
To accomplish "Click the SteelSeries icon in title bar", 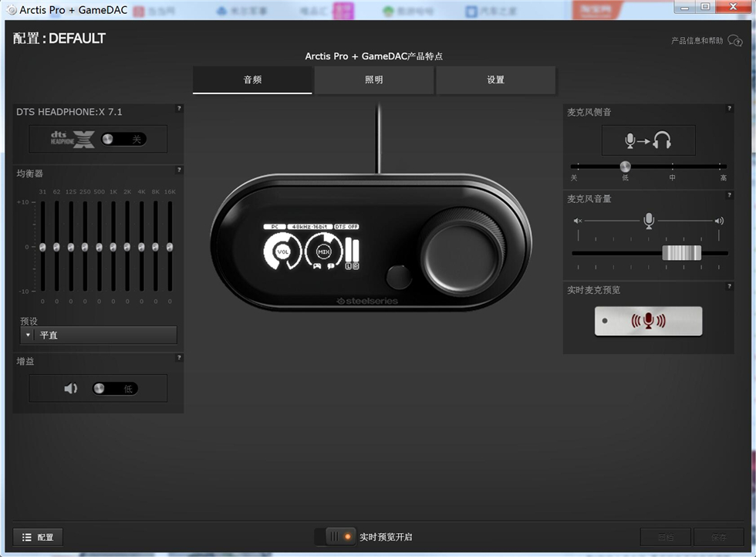I will point(11,10).
